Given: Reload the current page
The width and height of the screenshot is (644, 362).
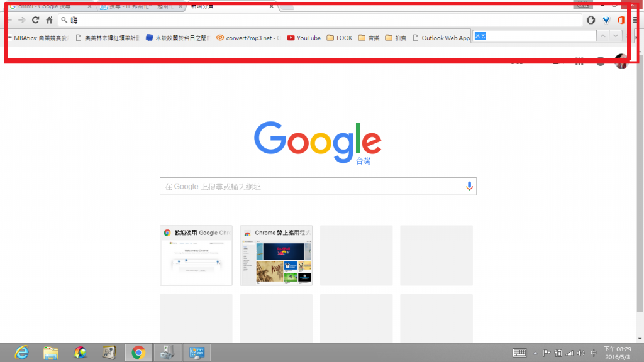Looking at the screenshot, I should click(36, 20).
